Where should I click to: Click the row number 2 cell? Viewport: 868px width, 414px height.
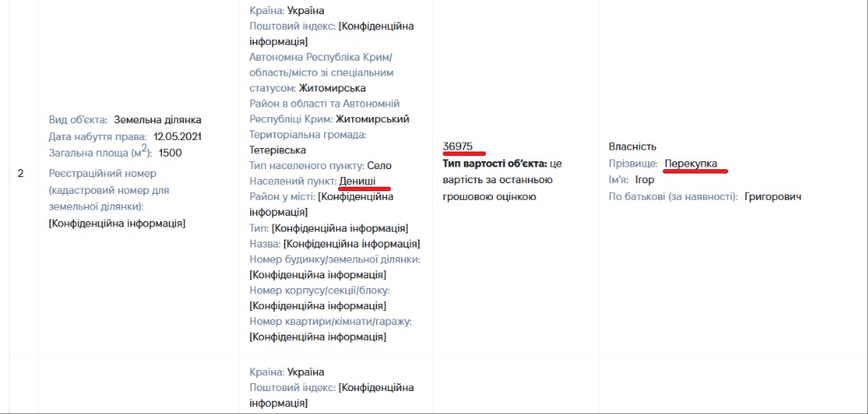point(20,174)
